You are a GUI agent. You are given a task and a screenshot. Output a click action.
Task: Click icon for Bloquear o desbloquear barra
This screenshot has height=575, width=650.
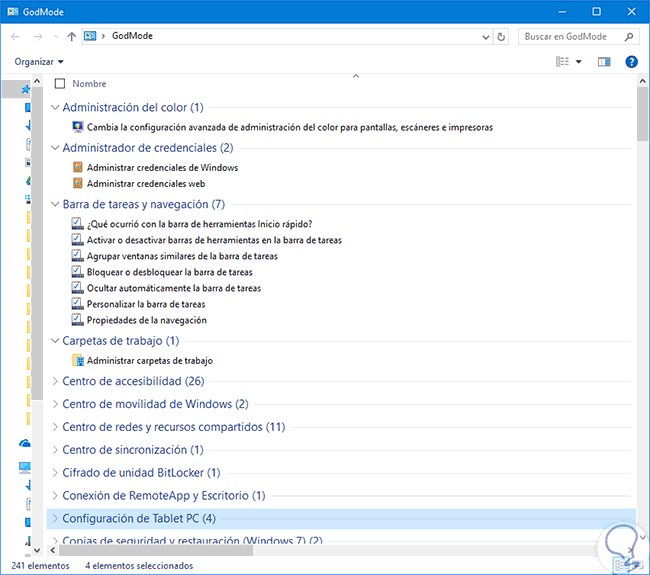coord(78,272)
